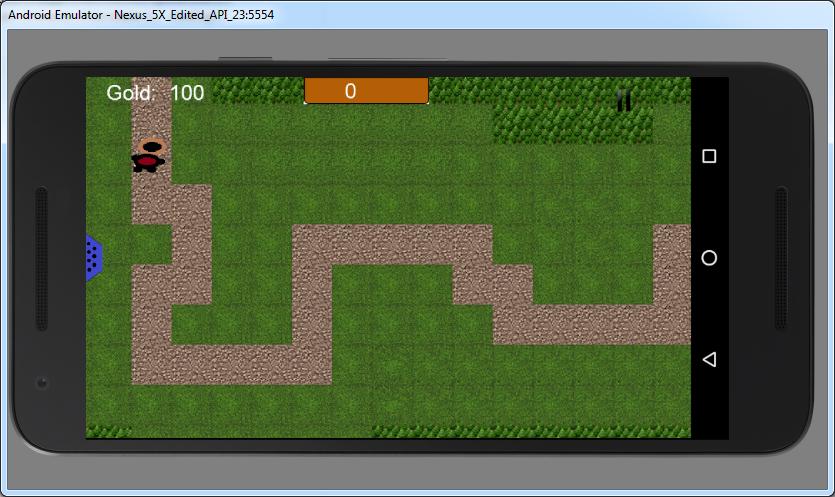This screenshot has width=835, height=497.
Task: Open recent apps with the square button
Action: point(709,157)
